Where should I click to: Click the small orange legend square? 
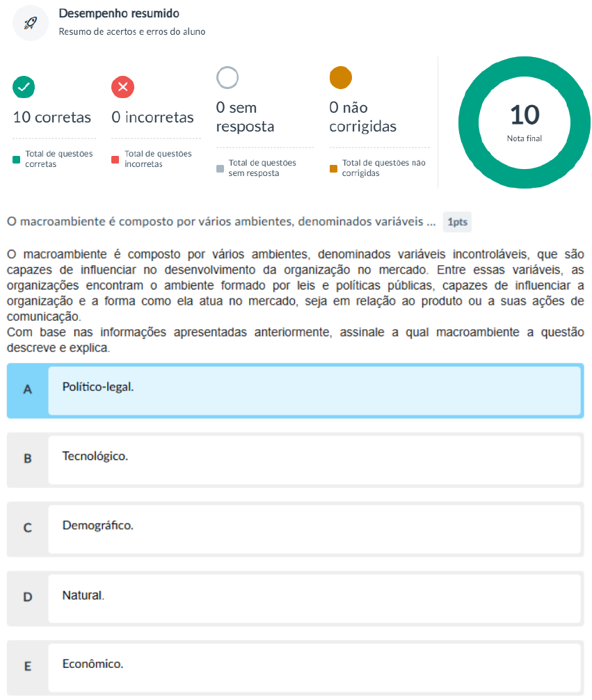click(x=333, y=168)
